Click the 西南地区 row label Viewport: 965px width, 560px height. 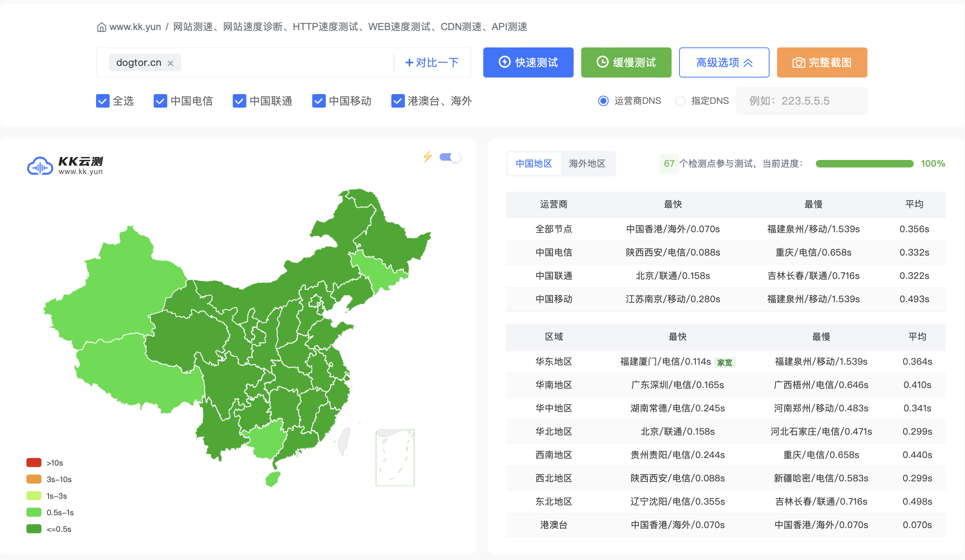[x=554, y=455]
